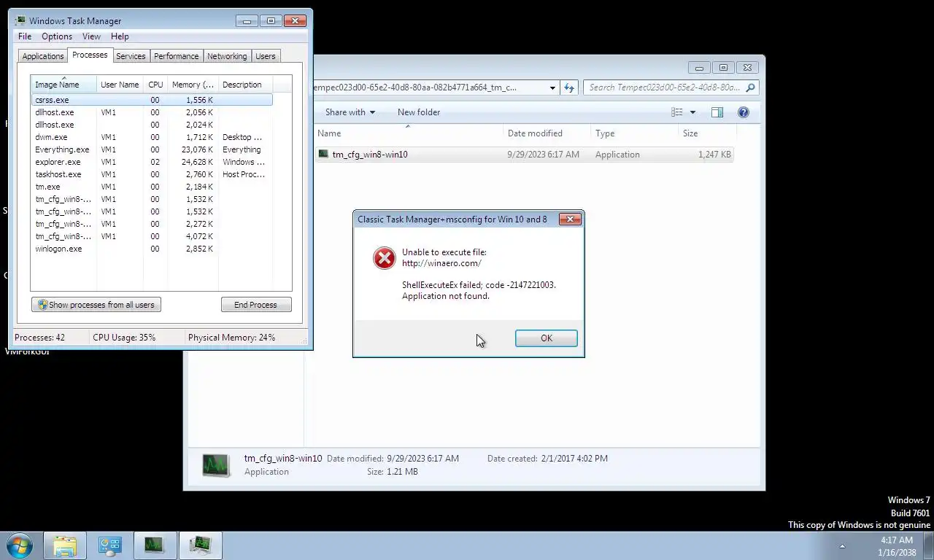Switch to the Networking tab
934x560 pixels.
(x=227, y=56)
